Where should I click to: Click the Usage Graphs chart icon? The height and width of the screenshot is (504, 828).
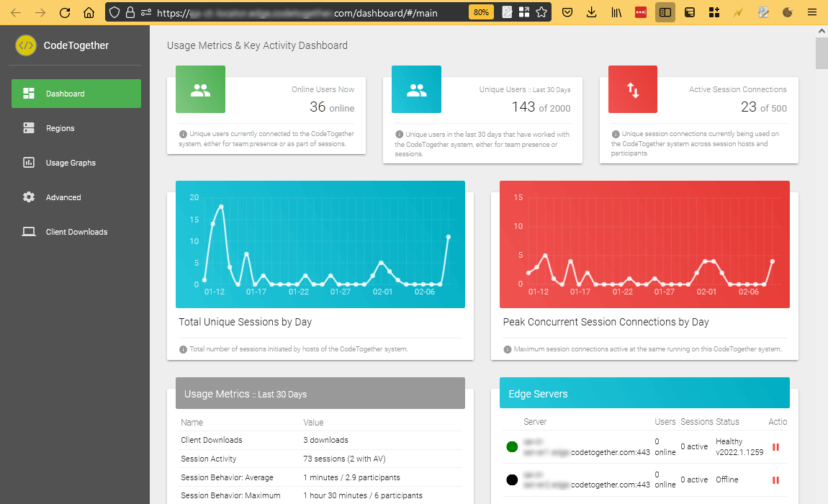tap(29, 163)
